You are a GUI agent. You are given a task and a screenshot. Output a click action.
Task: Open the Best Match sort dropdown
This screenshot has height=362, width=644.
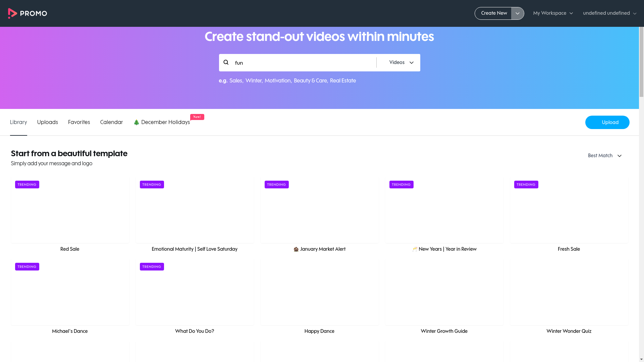pos(605,156)
